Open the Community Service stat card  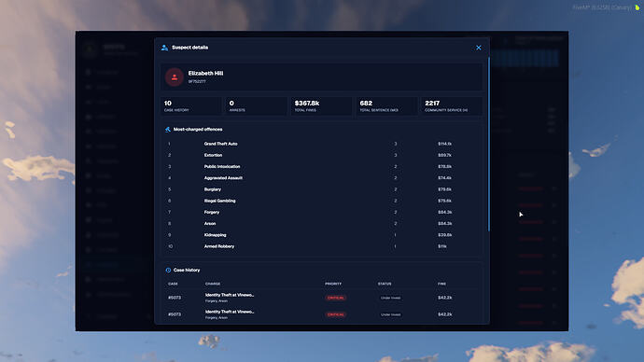tap(452, 105)
